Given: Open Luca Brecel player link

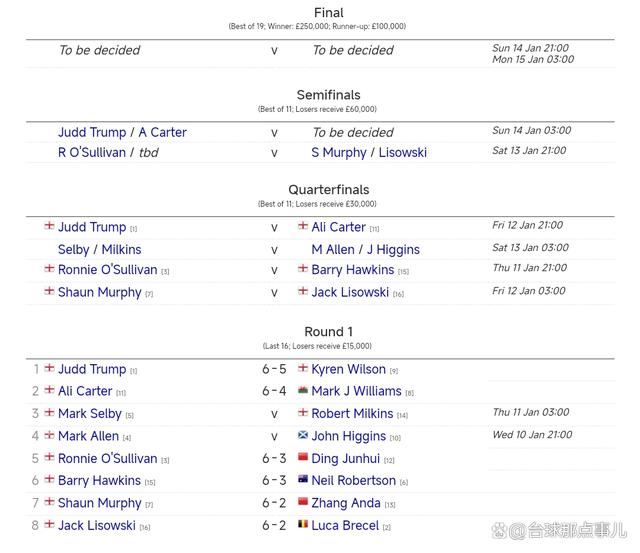Looking at the screenshot, I should point(345,525).
